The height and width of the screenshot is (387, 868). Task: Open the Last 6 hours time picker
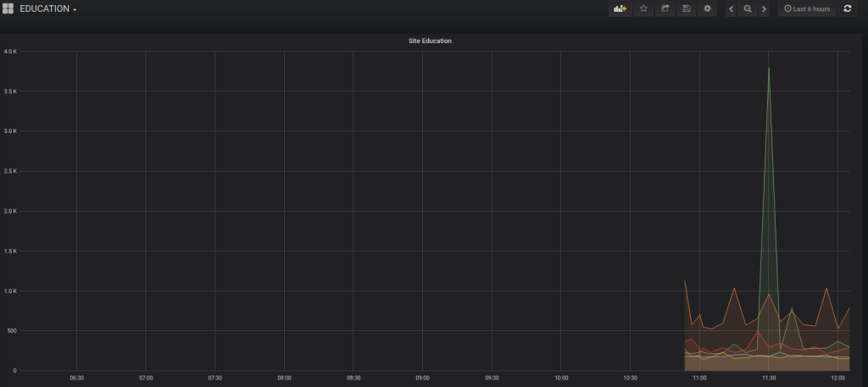point(806,8)
